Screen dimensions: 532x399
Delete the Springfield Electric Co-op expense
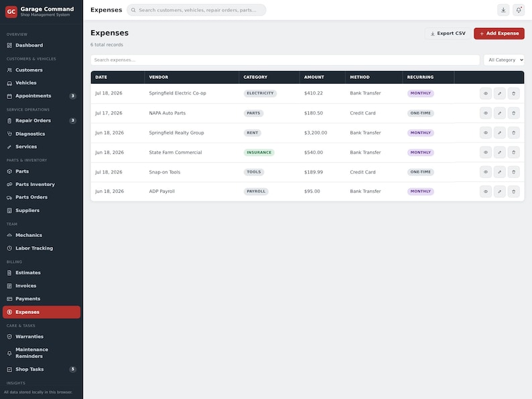click(513, 94)
